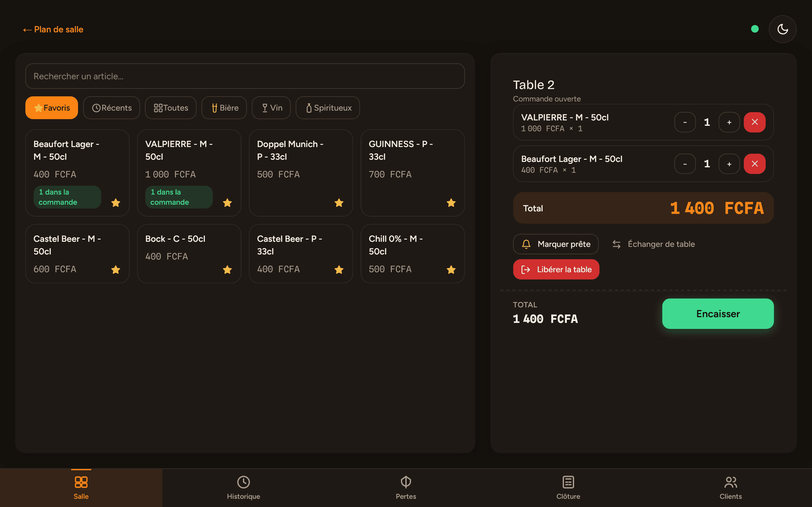The width and height of the screenshot is (812, 507).
Task: Unfavorite GUINNESS - P - 33cl star
Action: 451,202
